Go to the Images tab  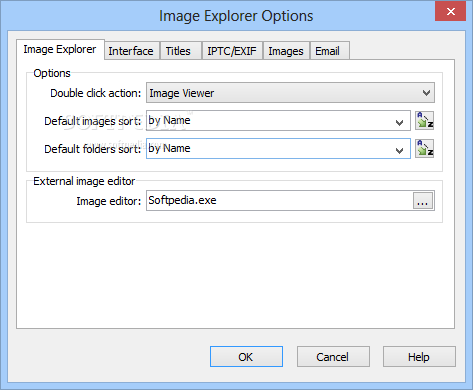pos(286,51)
